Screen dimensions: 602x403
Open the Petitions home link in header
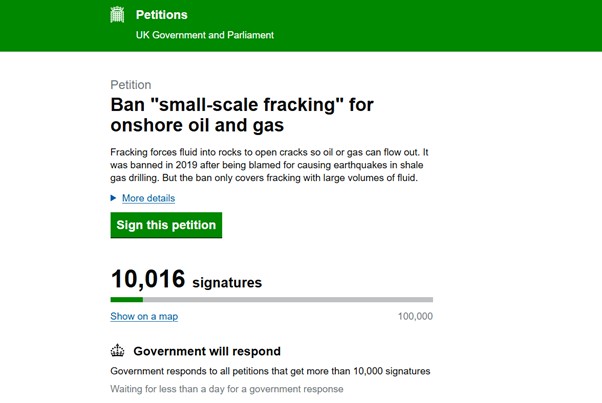(161, 15)
